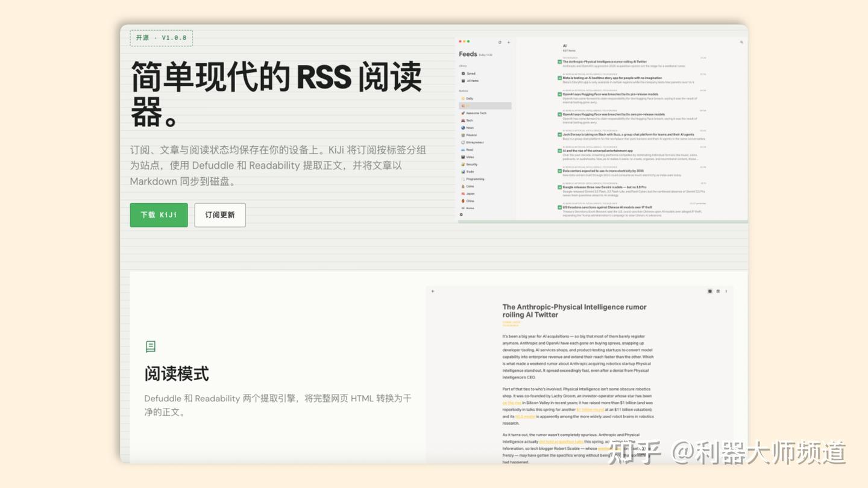868x488 pixels.
Task: Click the refresh icon in the Feeds sidebar
Action: point(500,42)
